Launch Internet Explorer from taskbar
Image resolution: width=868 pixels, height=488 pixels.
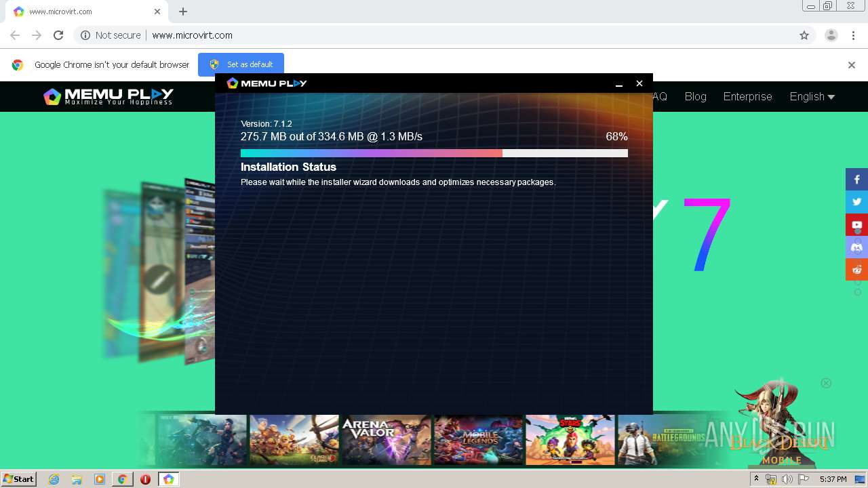pos(54,479)
